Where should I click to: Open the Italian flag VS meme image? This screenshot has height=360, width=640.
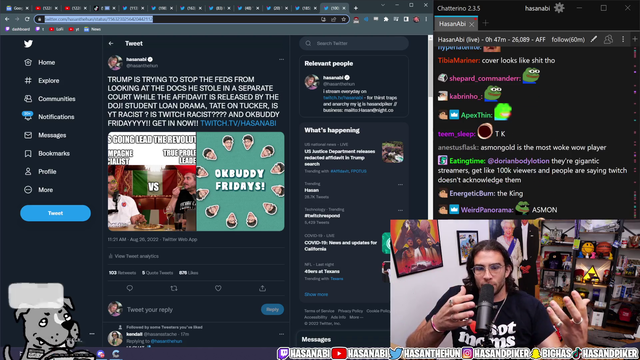click(152, 181)
